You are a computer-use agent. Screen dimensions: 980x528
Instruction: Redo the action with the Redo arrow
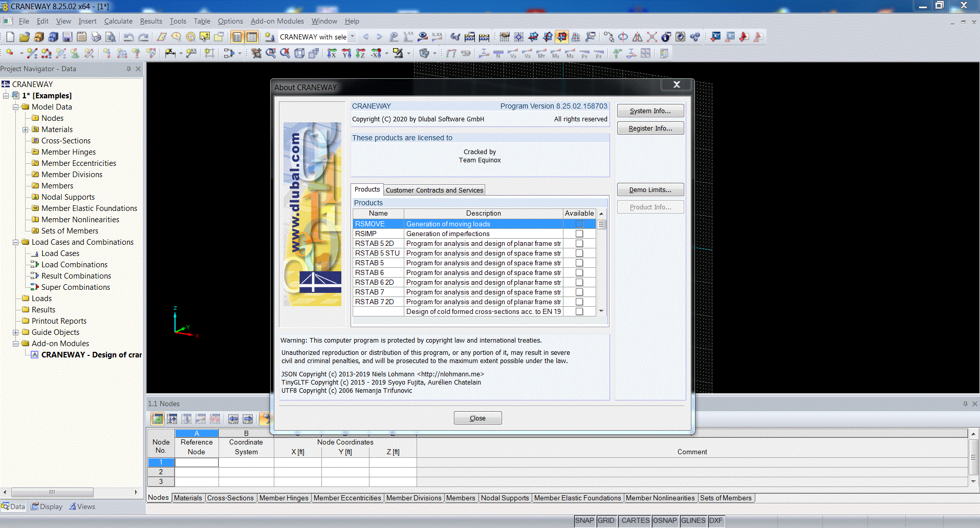[144, 37]
